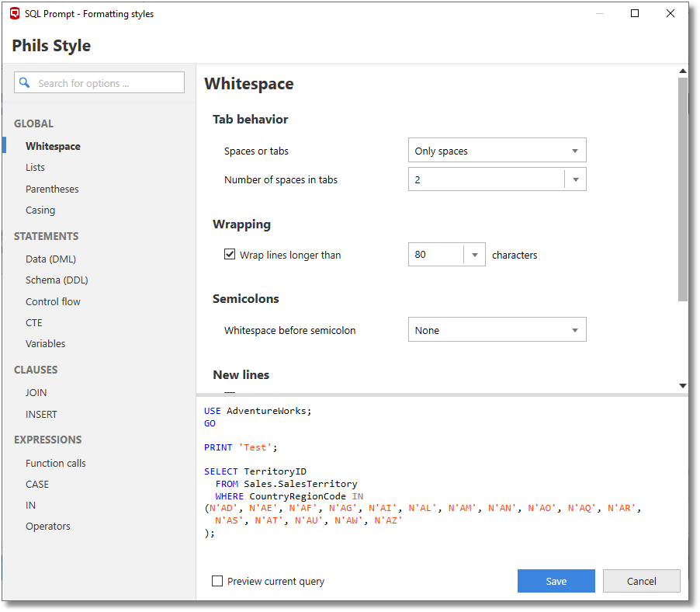This screenshot has width=700, height=612.
Task: Close the Formatting styles window
Action: click(670, 13)
